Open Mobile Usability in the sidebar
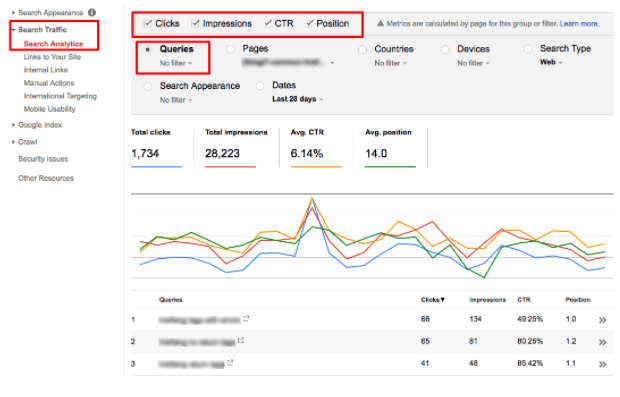The height and width of the screenshot is (397, 620). click(49, 109)
